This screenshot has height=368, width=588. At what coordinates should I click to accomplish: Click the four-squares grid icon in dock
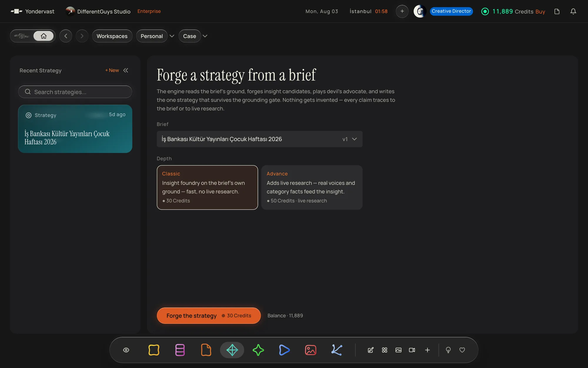pos(385,350)
